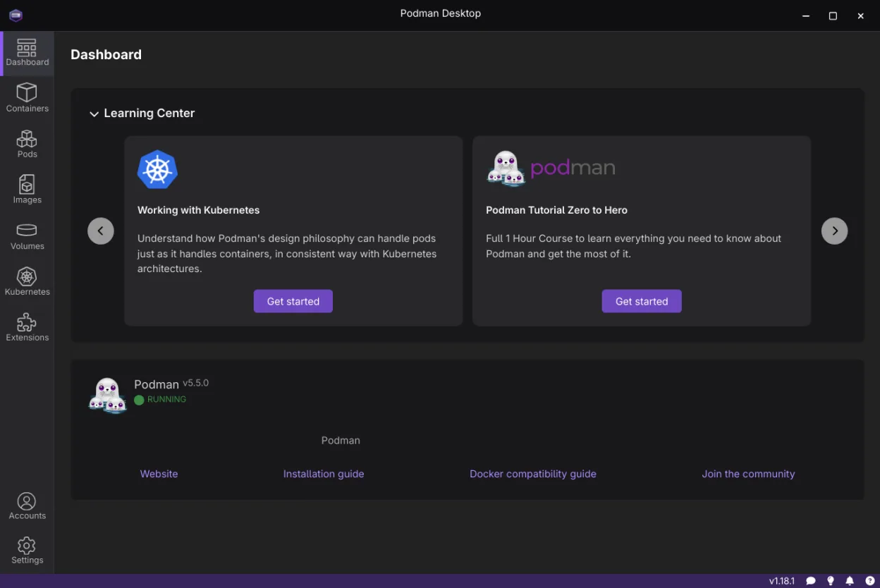Open notifications bell in status bar
880x588 pixels.
point(850,581)
